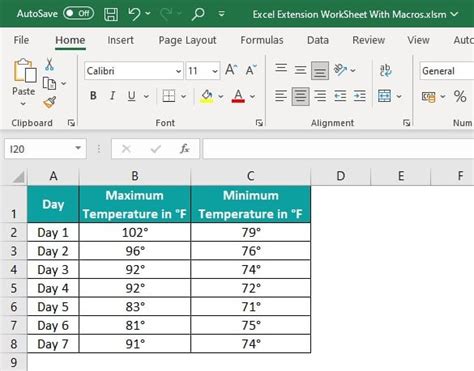The height and width of the screenshot is (371, 474).
Task: Switch to the Data tab
Action: [x=318, y=40]
